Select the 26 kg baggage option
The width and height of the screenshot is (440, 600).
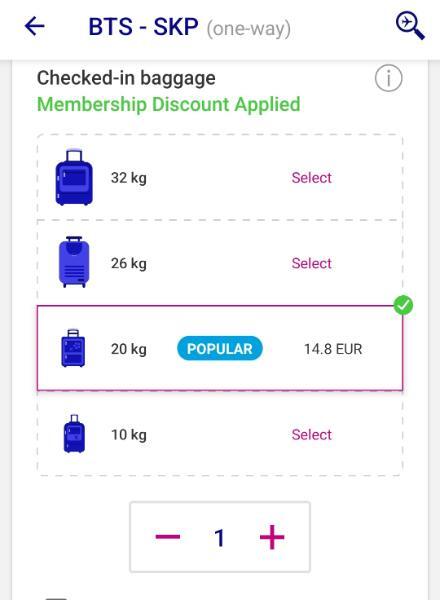[x=311, y=263]
